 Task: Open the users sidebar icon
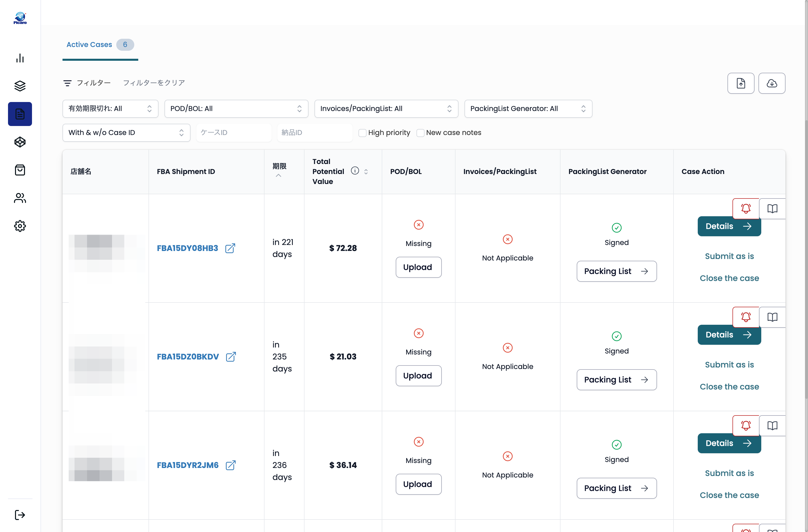tap(20, 198)
